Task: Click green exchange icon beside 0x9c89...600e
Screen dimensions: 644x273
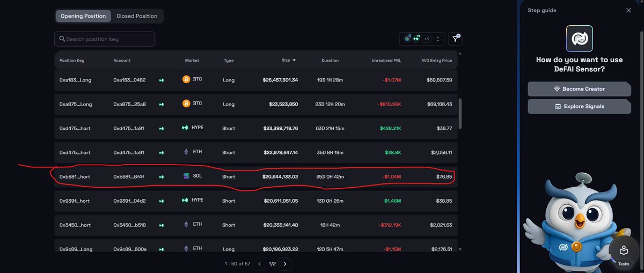Action: [161, 249]
